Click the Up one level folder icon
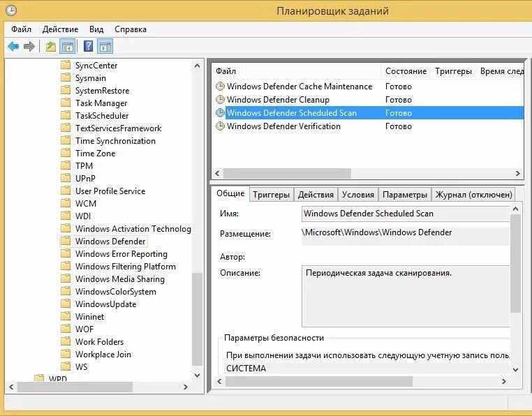532x416 pixels. pyautogui.click(x=51, y=46)
